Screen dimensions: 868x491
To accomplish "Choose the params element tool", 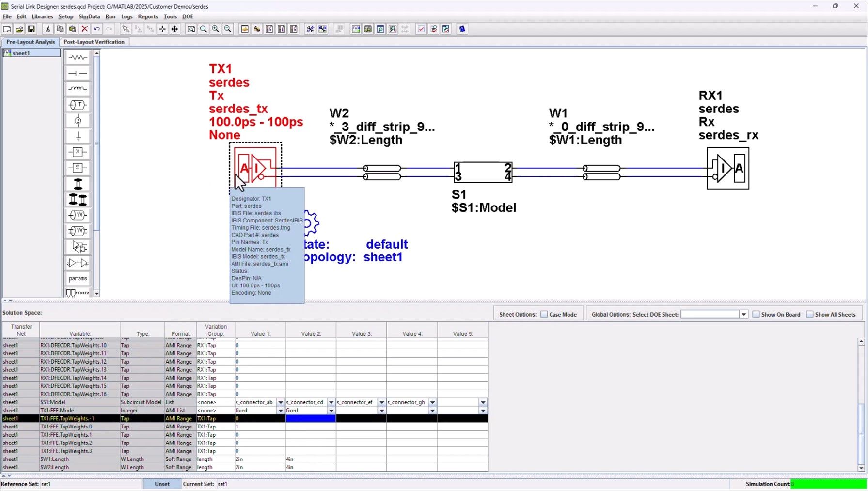I will click(x=78, y=278).
